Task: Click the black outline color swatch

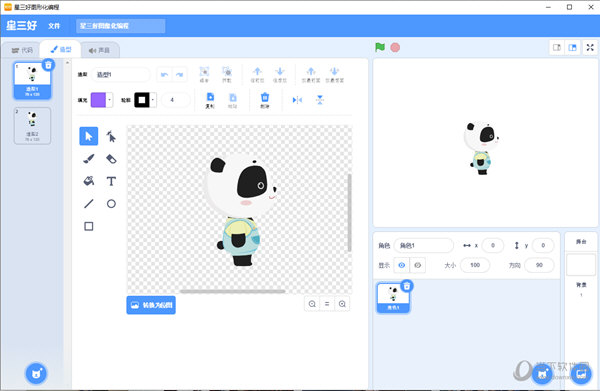Action: click(142, 100)
